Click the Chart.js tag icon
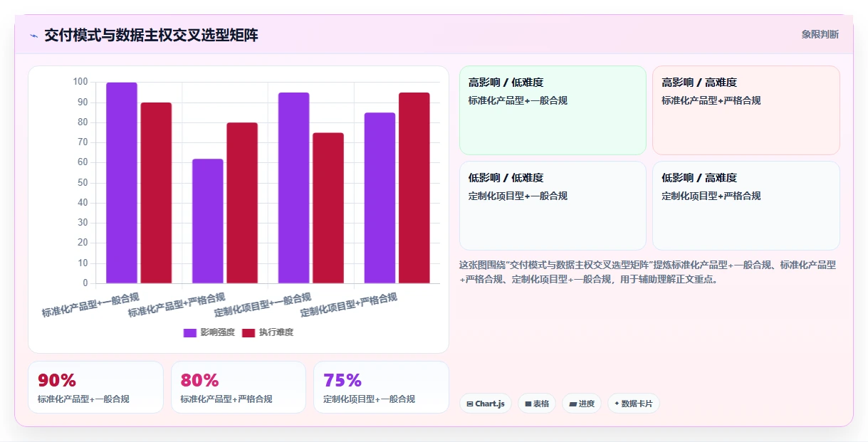The image size is (868, 442). 470,404
